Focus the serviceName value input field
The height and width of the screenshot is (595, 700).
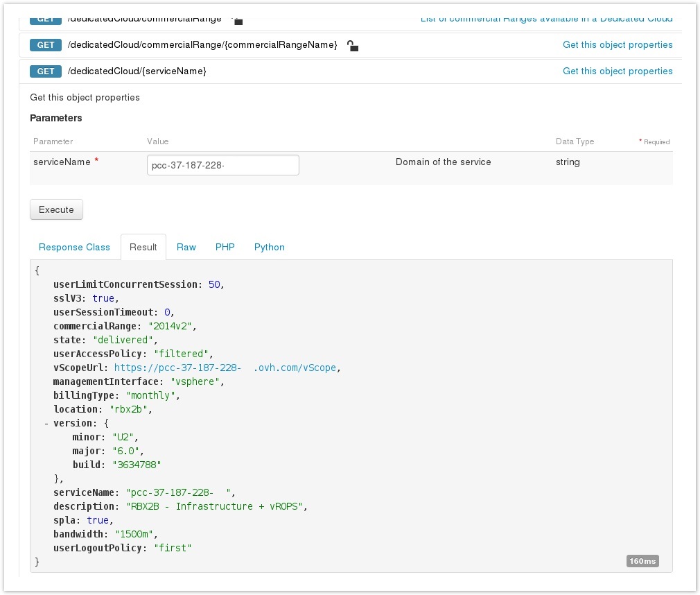point(222,165)
